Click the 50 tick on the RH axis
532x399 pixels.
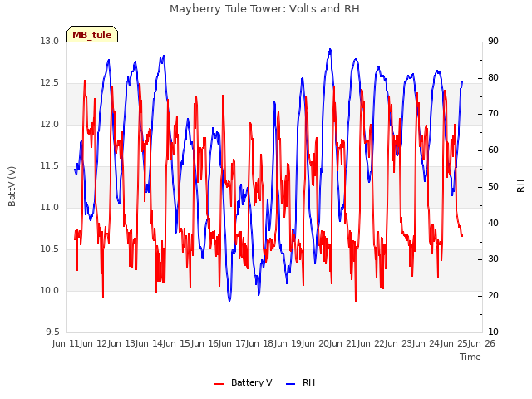click(493, 186)
